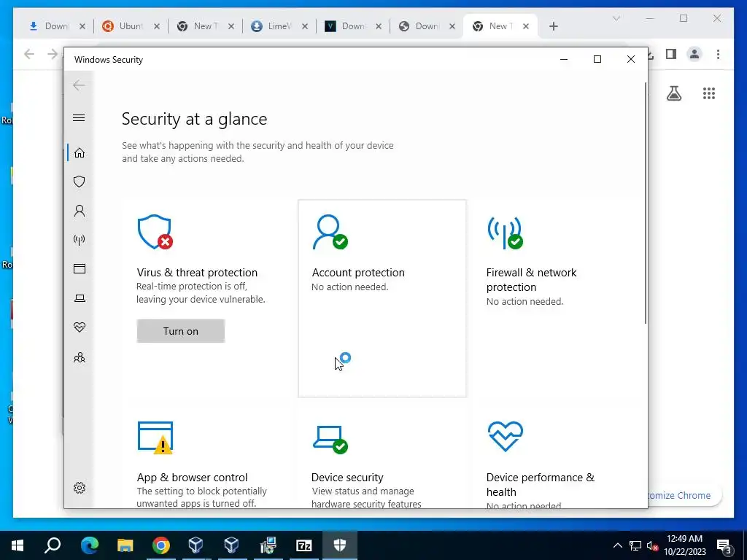The image size is (747, 560).
Task: Click the App & browser control warning tile icon
Action: click(x=155, y=437)
